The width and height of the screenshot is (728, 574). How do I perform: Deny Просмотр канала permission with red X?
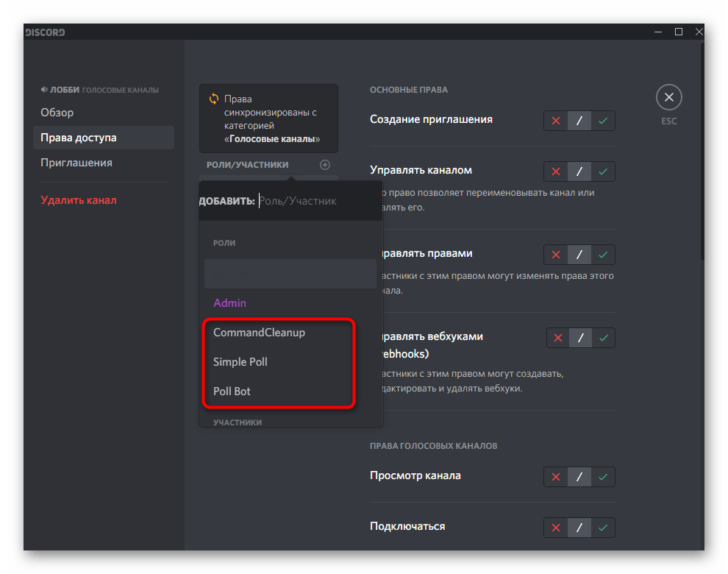(556, 477)
